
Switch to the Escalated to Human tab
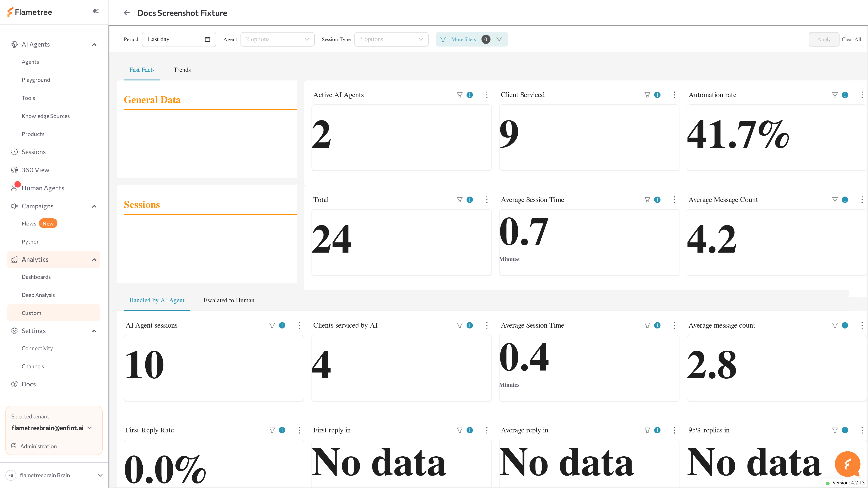(x=229, y=300)
